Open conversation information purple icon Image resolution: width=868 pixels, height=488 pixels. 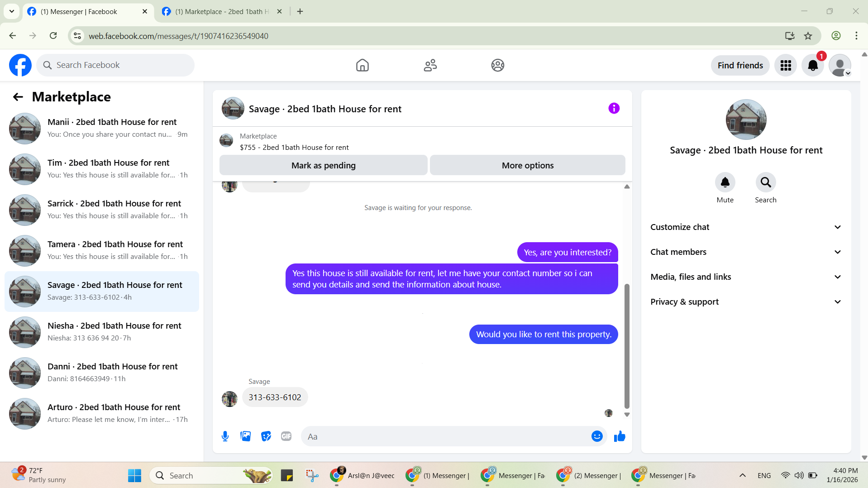614,108
